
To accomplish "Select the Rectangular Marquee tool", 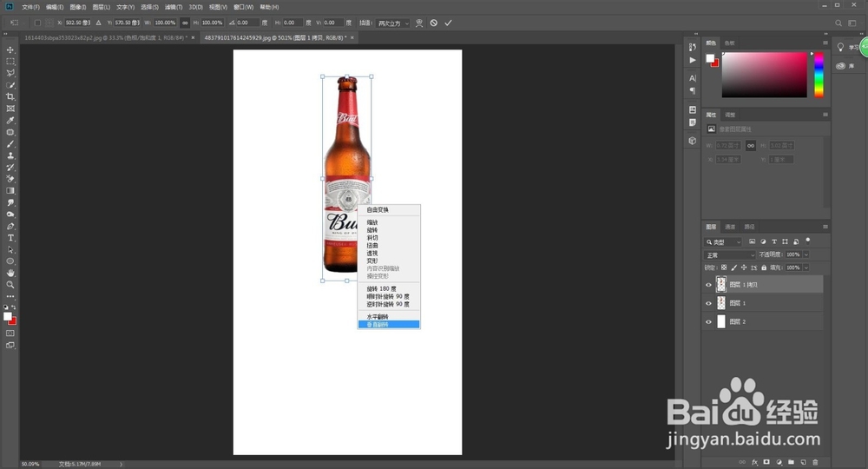I will [x=10, y=62].
